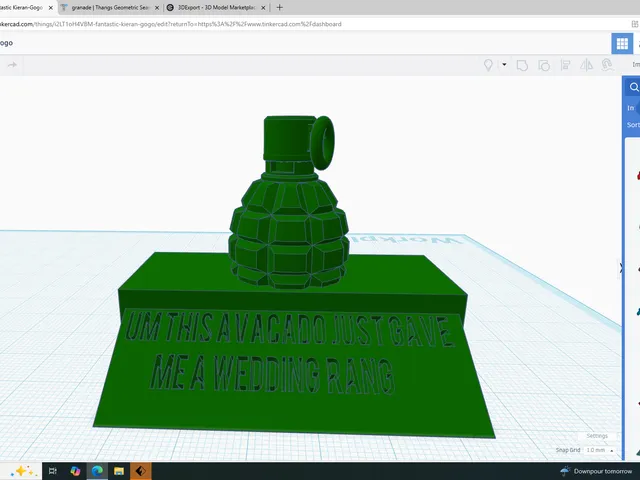This screenshot has width=640, height=480.
Task: Click the Ungroup shapes toolbar icon
Action: tap(544, 65)
